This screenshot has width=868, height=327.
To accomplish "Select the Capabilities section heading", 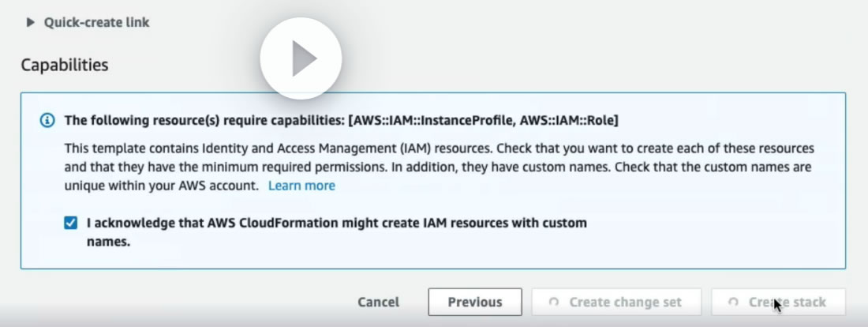I will click(65, 65).
